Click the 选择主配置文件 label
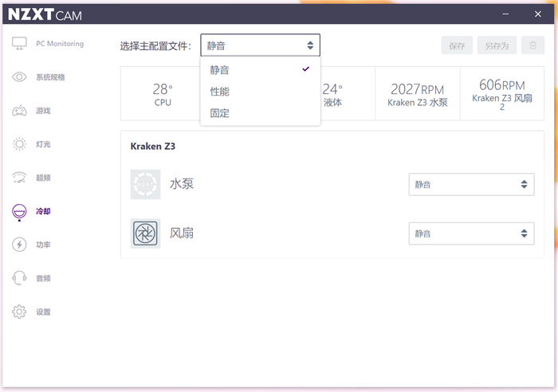 pyautogui.click(x=155, y=46)
